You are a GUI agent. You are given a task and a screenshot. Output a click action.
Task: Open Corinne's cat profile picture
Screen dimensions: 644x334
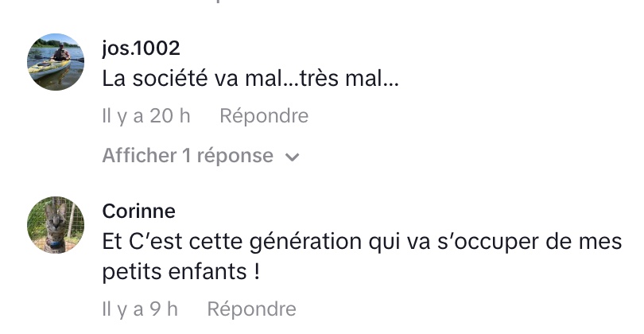(56, 225)
